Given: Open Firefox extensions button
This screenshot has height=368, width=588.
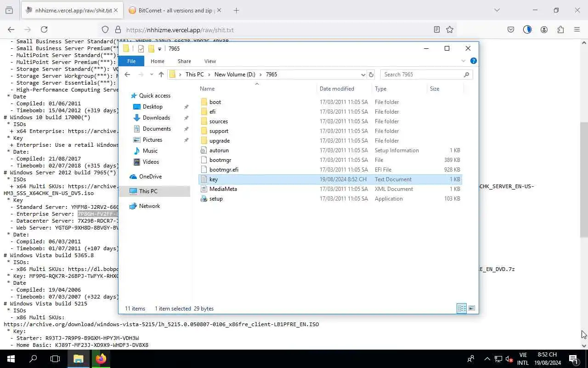Looking at the screenshot, I should tap(560, 29).
